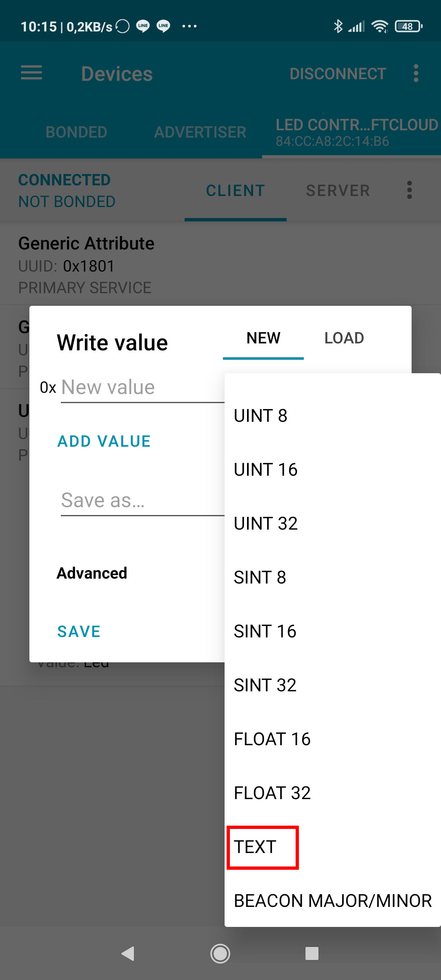
Task: Expand the Advanced section
Action: [x=92, y=573]
